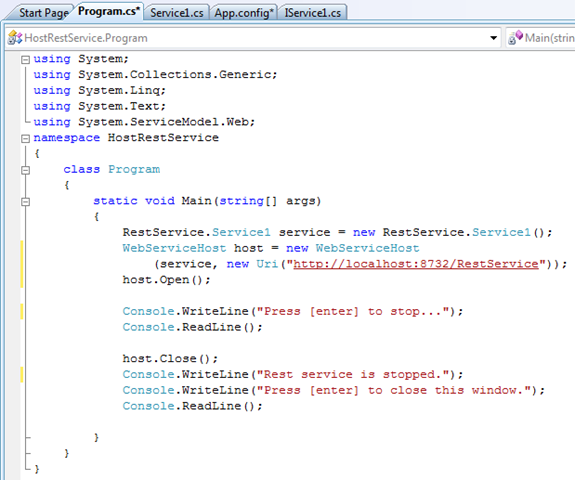
Task: Collapse the Main method outline
Action: [x=25, y=201]
